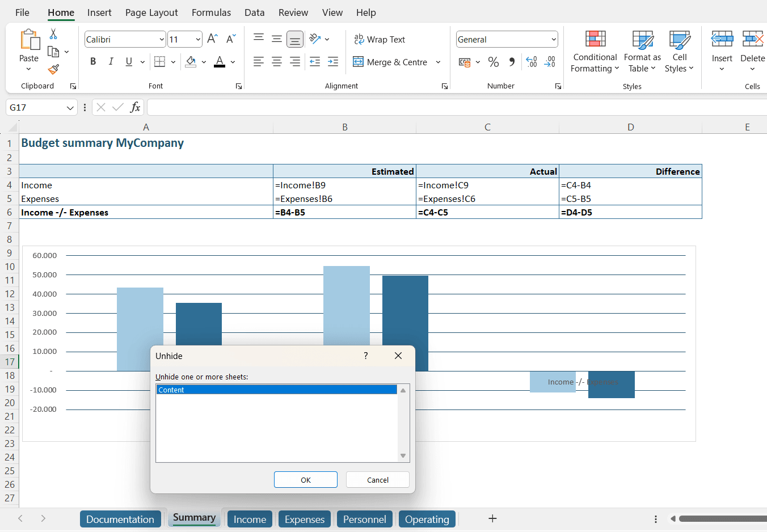Image resolution: width=767 pixels, height=532 pixels.
Task: Open the Formulas ribbon tab
Action: pos(211,12)
